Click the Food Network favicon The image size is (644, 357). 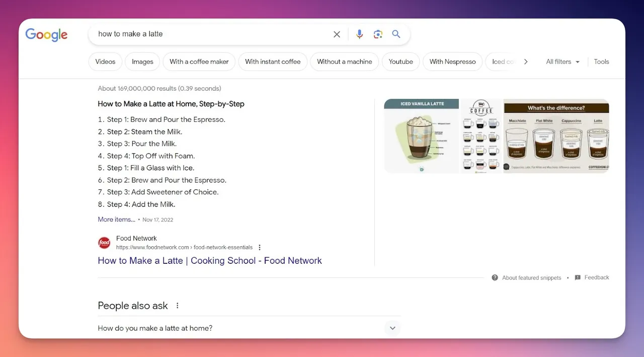pos(104,243)
